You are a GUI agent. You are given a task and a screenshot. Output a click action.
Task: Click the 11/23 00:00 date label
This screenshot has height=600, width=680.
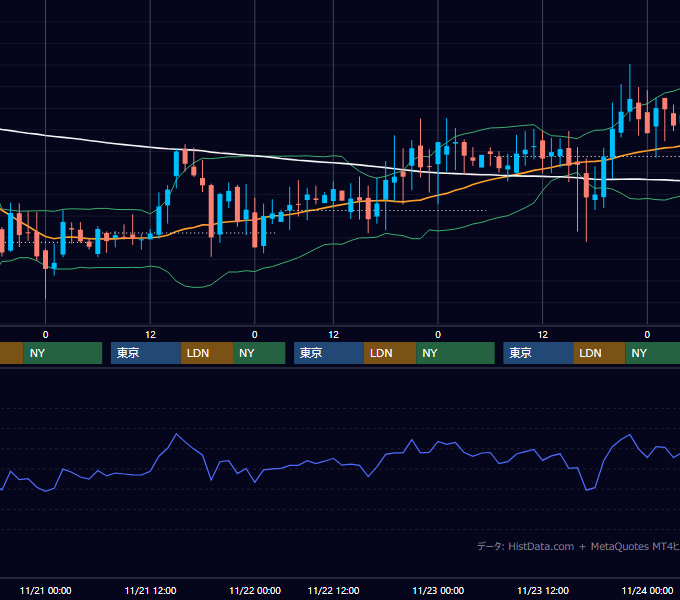pos(438,590)
